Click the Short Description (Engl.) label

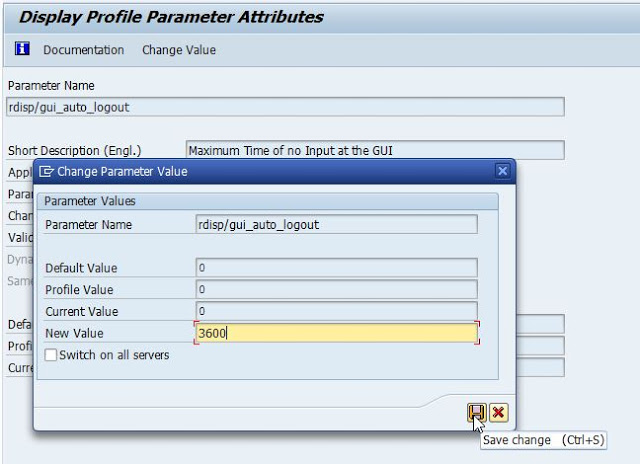(75, 151)
